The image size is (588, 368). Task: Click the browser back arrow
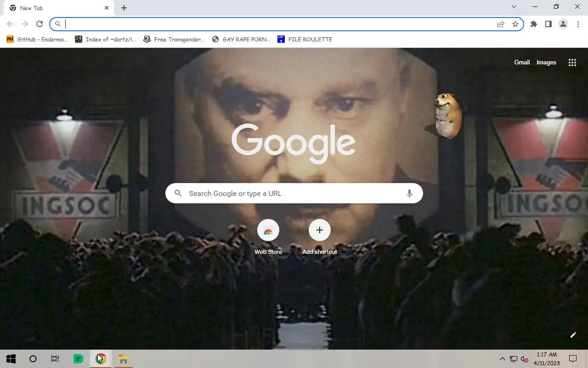click(10, 24)
